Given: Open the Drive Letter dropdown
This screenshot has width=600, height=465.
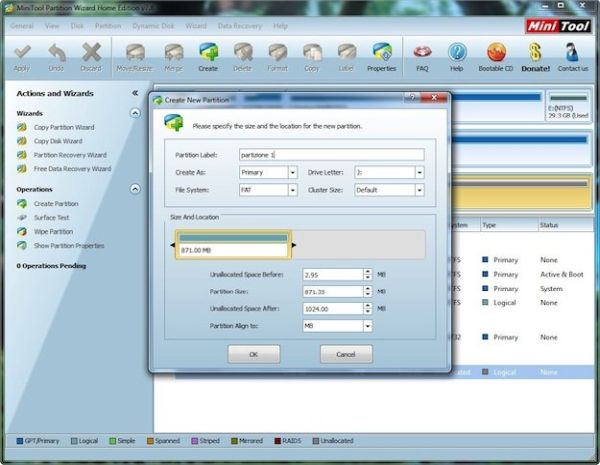Looking at the screenshot, I should [418, 172].
